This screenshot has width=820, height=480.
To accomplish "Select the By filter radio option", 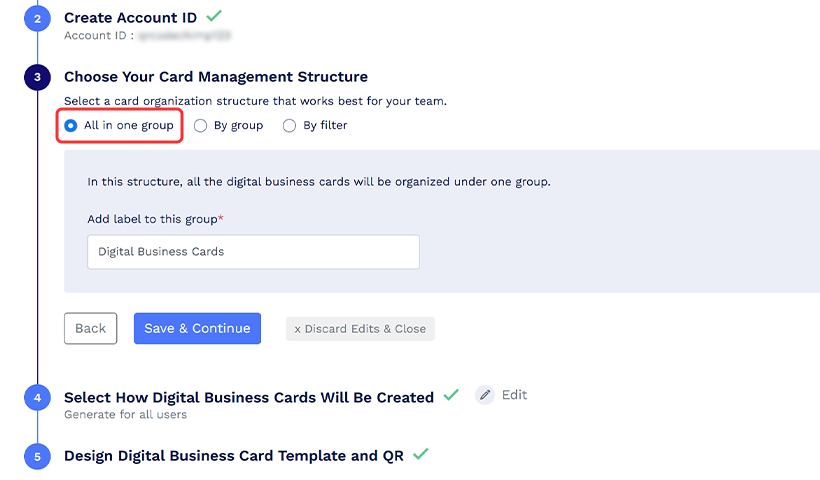I will [290, 126].
